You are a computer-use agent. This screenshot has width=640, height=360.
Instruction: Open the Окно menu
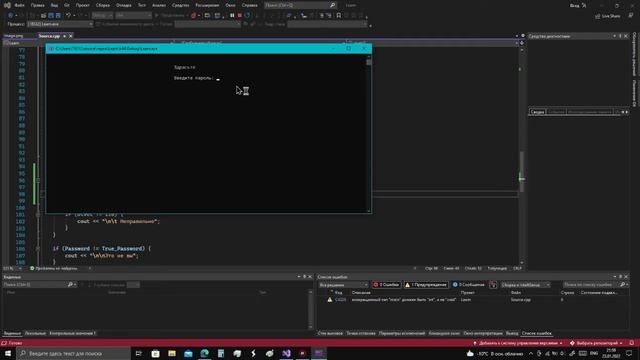(x=231, y=5)
